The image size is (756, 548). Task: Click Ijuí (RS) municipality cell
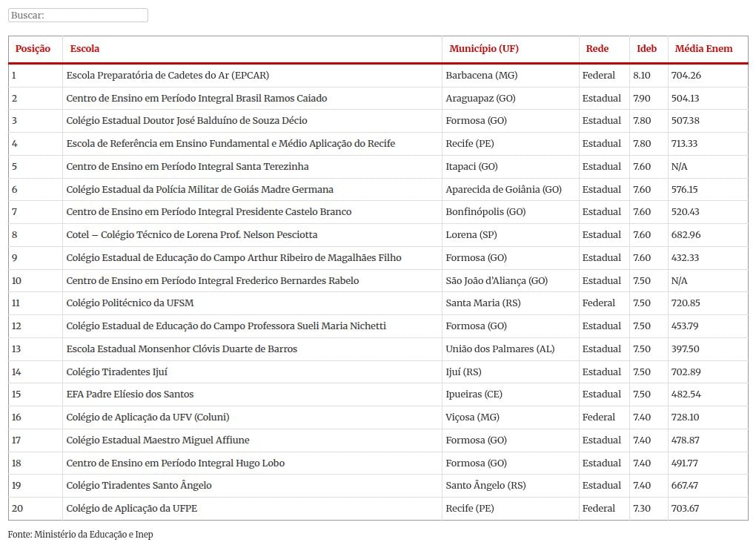tap(463, 372)
